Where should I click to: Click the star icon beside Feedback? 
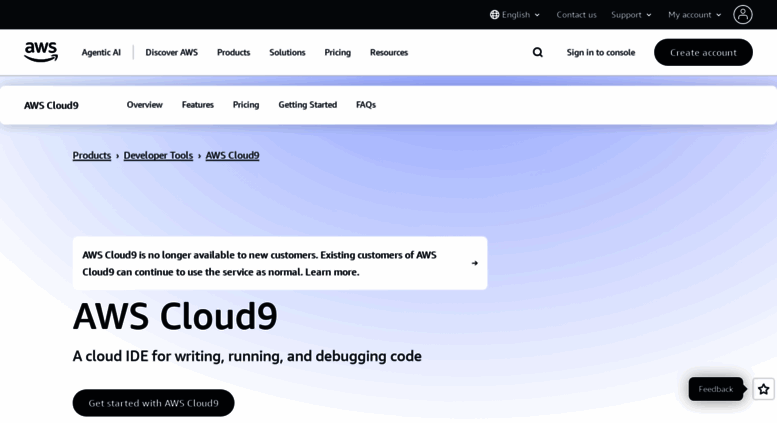coord(763,389)
